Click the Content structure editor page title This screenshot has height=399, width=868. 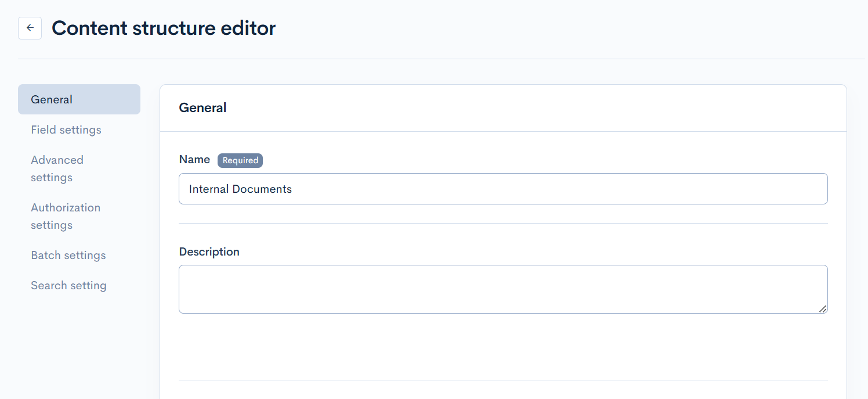(164, 28)
